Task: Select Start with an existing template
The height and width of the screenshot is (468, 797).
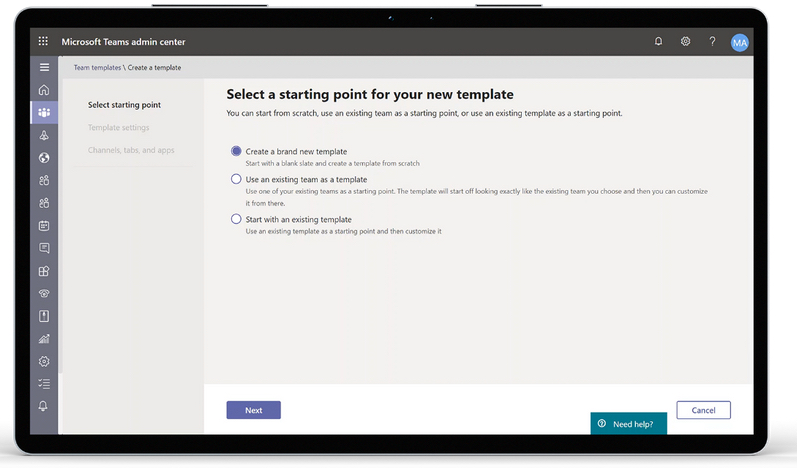Action: [236, 219]
